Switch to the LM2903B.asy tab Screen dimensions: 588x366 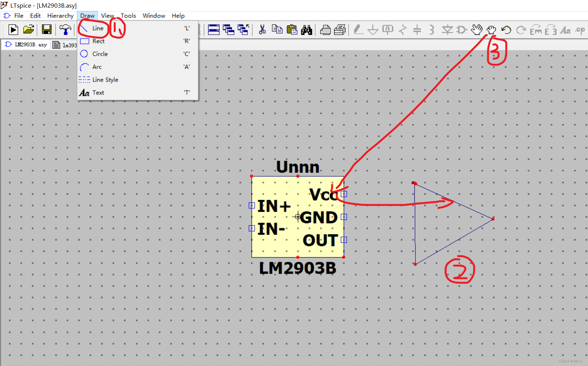(26, 45)
